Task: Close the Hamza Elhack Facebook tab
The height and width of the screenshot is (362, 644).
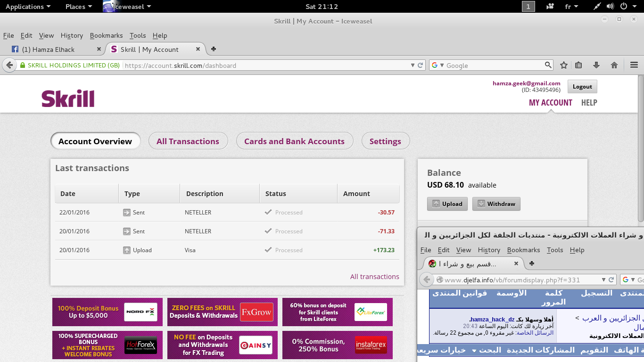Action: tap(99, 49)
